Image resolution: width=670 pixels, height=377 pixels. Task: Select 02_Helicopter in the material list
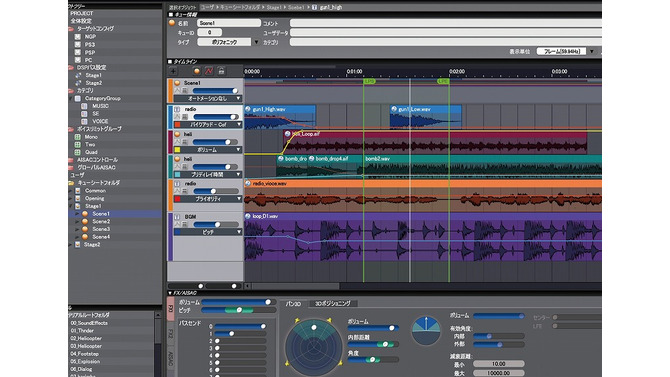tap(86, 338)
